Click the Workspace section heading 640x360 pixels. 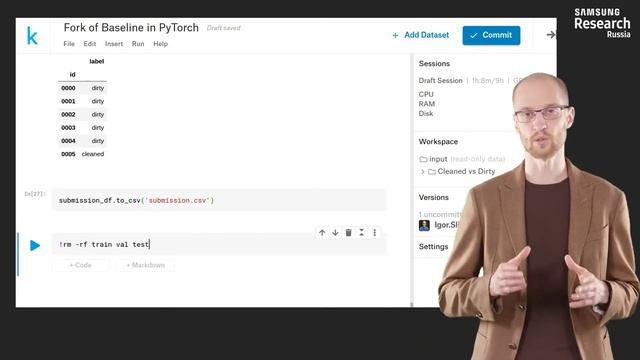(x=438, y=142)
